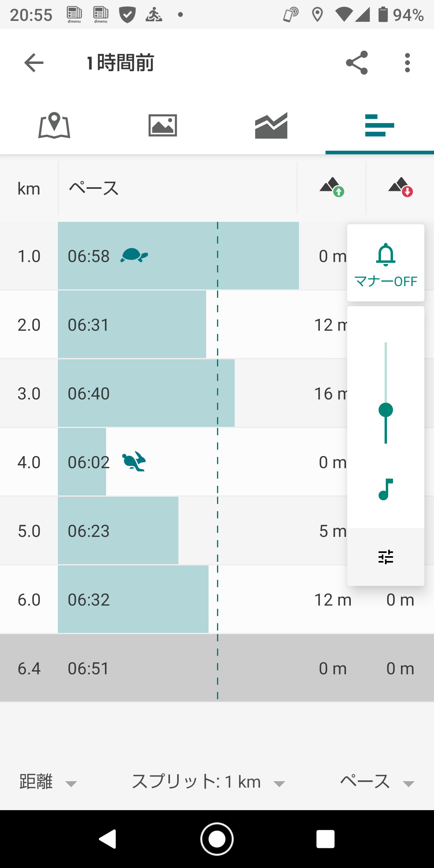Tap the elevation gain column icon

tap(332, 187)
